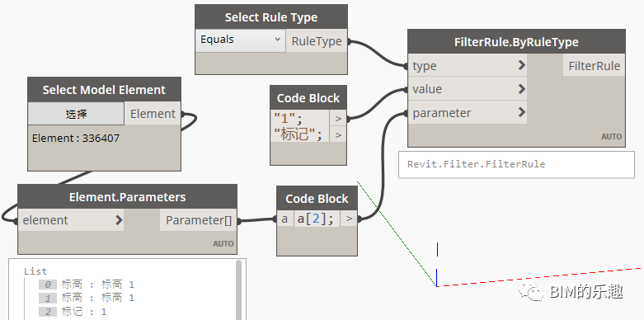Click the type input port chevron

pos(522,65)
